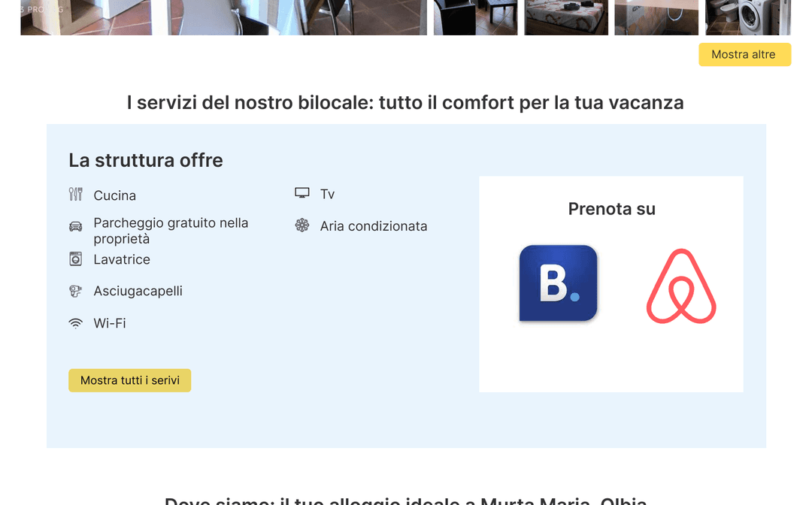812x505 pixels.
Task: Click the Tv monitor icon
Action: coord(302,193)
